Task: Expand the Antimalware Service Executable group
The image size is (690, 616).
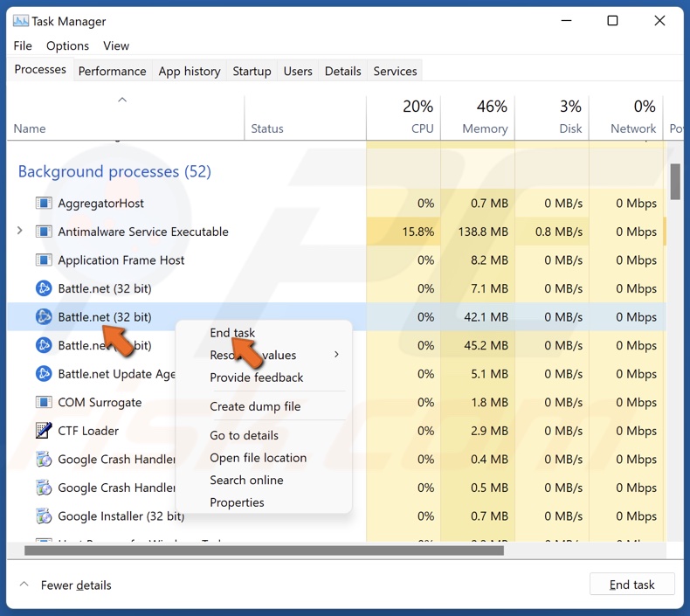Action: coord(19,231)
